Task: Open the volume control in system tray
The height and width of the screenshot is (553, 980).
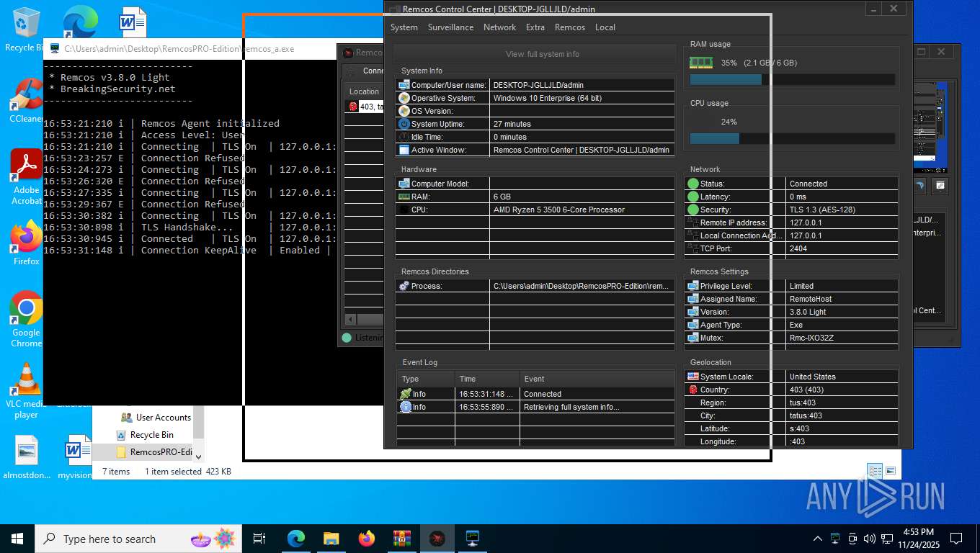Action: tap(870, 539)
